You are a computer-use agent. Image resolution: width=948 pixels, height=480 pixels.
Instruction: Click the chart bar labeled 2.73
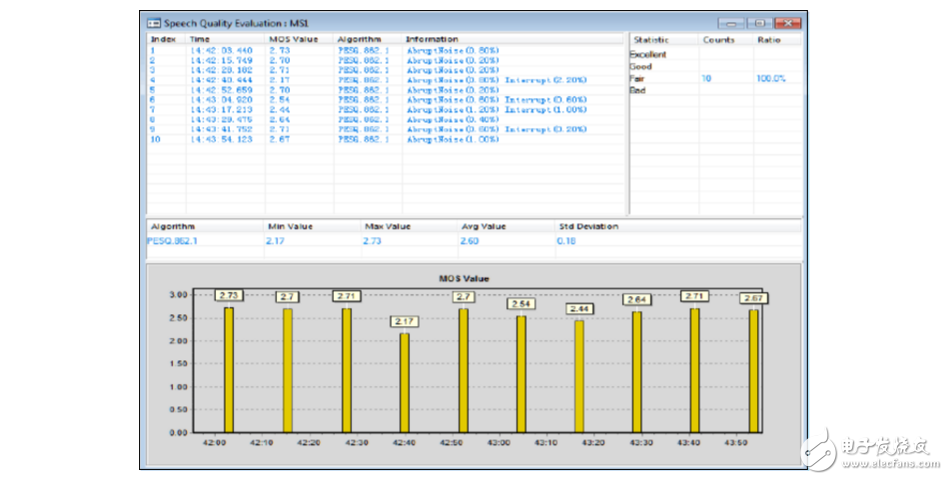pos(229,369)
